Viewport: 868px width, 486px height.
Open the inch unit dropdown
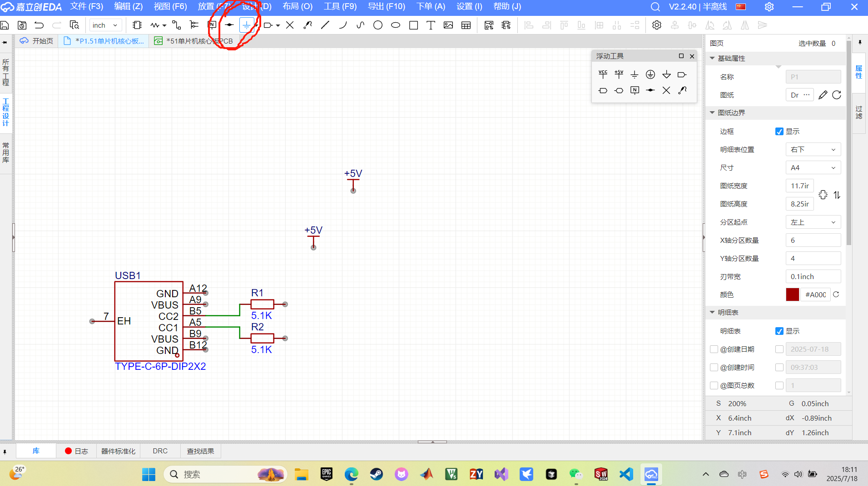click(105, 25)
